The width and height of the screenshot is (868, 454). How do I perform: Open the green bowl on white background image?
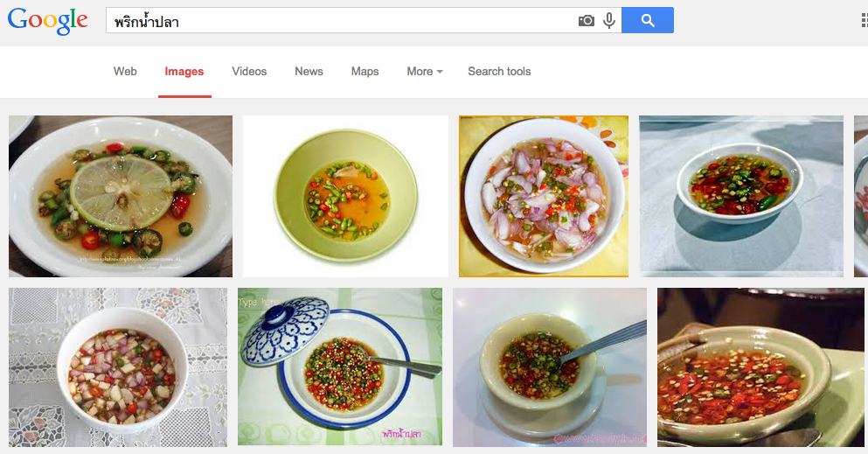pyautogui.click(x=345, y=196)
